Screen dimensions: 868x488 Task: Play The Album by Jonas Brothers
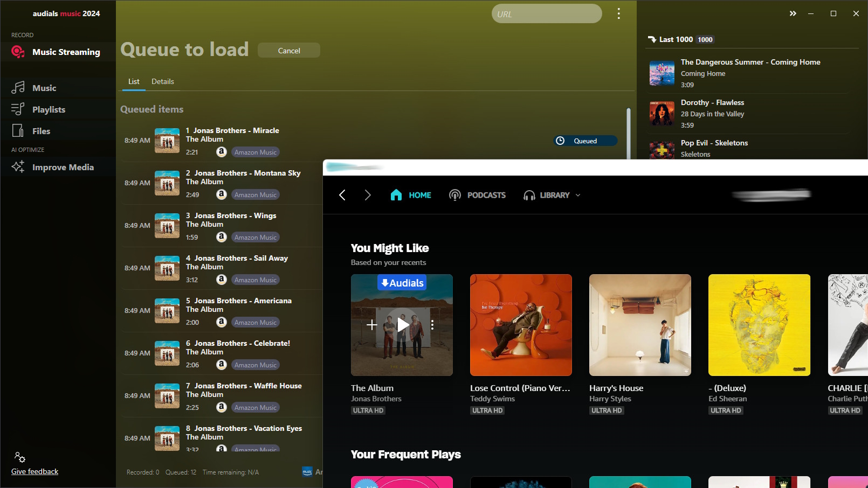point(403,324)
